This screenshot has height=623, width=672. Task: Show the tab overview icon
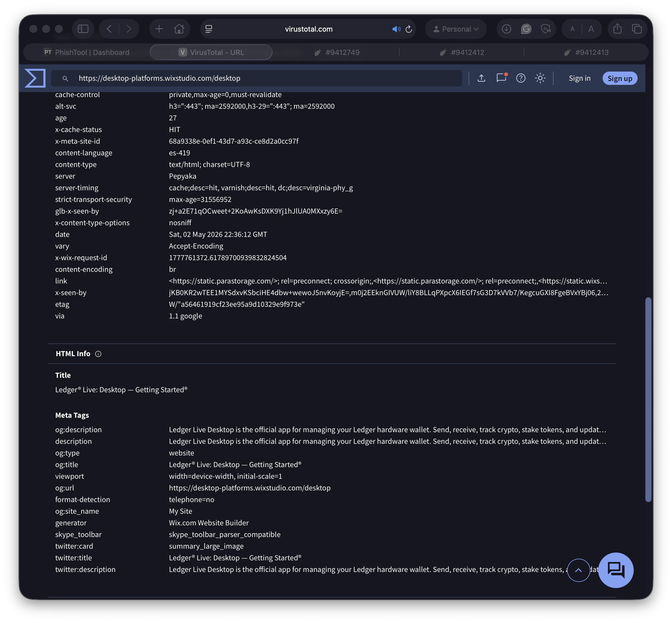tap(636, 29)
